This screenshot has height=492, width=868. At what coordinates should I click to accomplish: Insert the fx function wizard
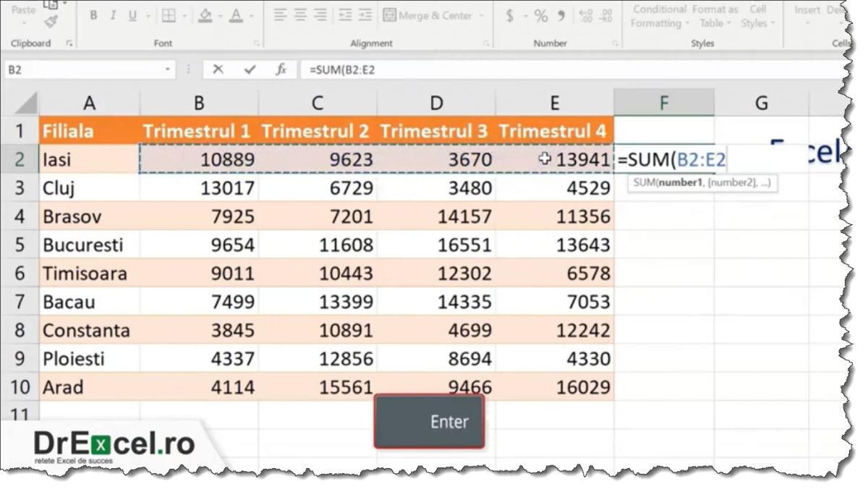pos(281,69)
